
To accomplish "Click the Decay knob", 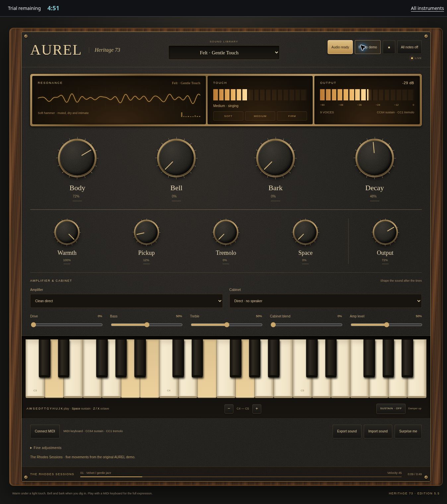I will [x=374, y=158].
